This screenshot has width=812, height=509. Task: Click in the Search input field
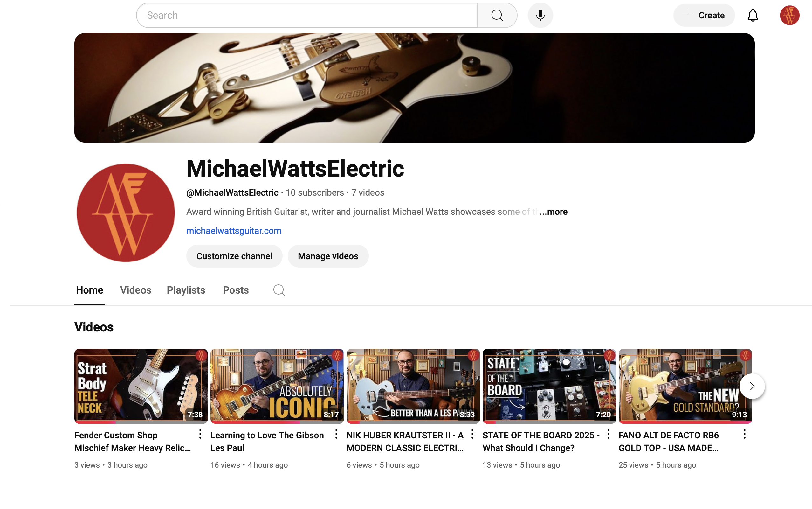pos(306,15)
